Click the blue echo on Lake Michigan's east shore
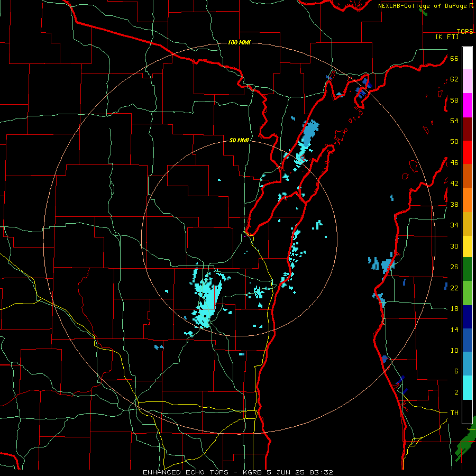This screenshot has height=476, width=476. click(x=386, y=265)
